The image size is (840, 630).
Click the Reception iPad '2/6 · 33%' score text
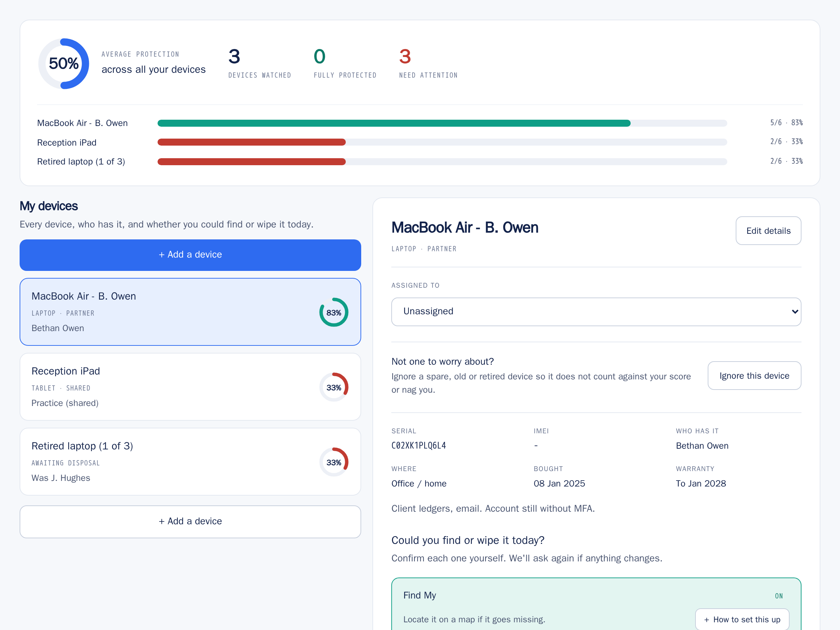[786, 142]
